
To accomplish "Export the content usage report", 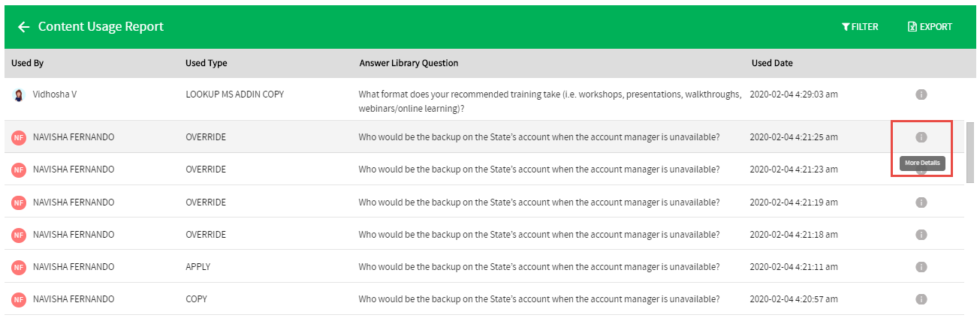I will point(930,27).
